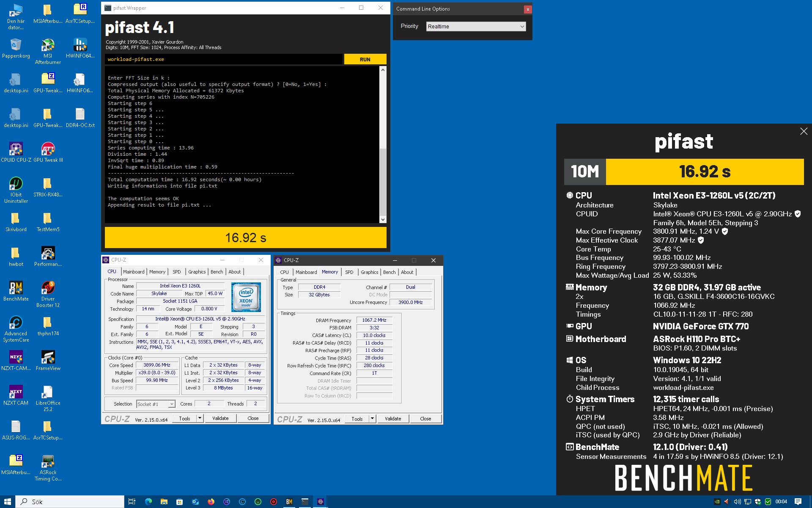This screenshot has width=812, height=508.
Task: Open the notification center icon
Action: click(x=798, y=502)
